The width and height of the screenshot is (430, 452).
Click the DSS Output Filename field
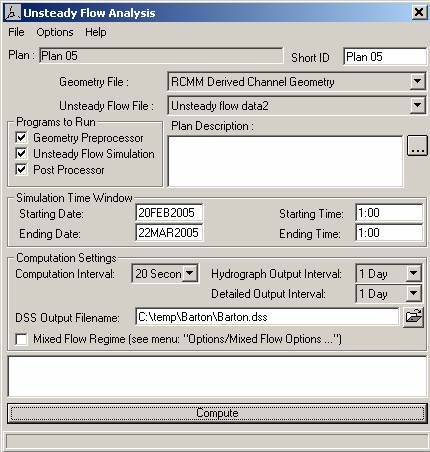(x=267, y=317)
